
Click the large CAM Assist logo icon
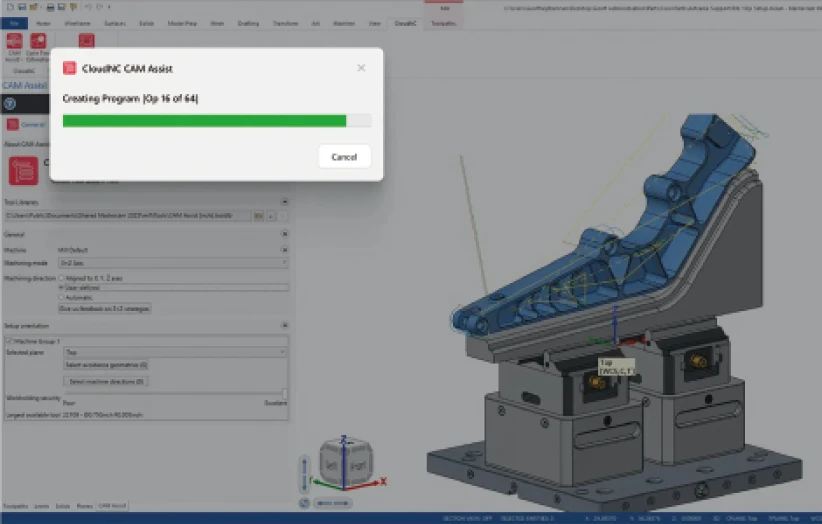pyautogui.click(x=24, y=170)
